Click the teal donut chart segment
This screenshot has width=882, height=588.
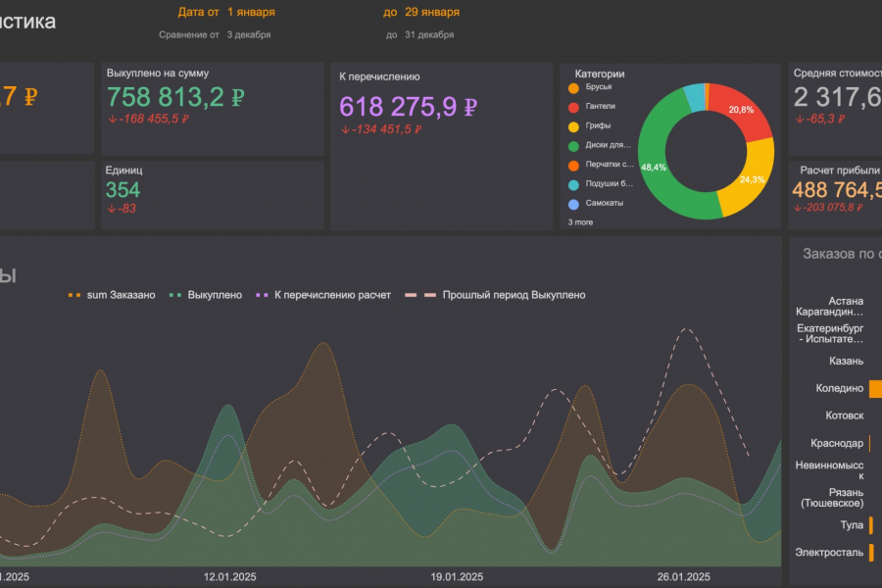[x=695, y=97]
